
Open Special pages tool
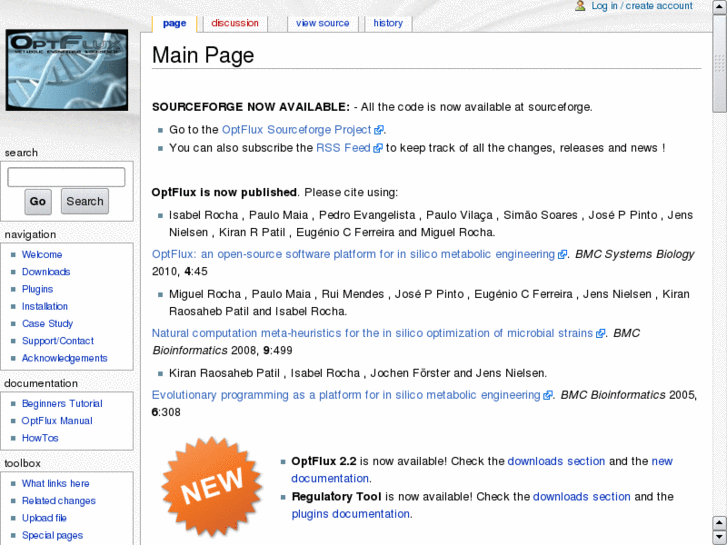(52, 535)
